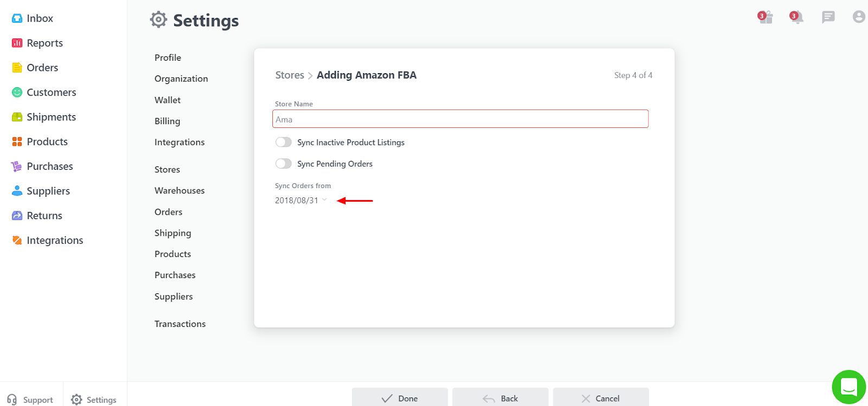Click the Shipments box icon

click(x=17, y=117)
